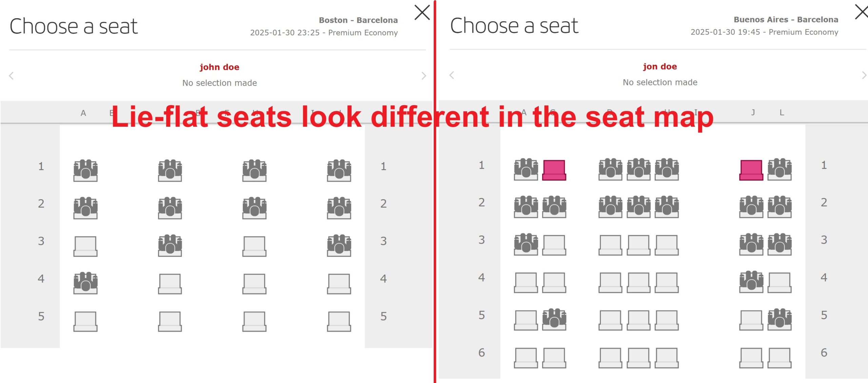Click the passenger name john doe
This screenshot has width=868, height=383.
click(220, 67)
